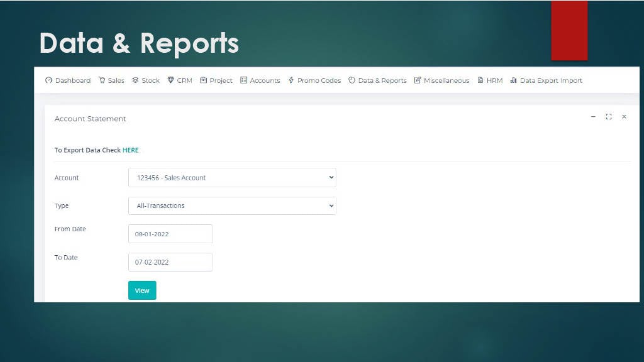The width and height of the screenshot is (644, 362).
Task: Click the To Date field showing 07-02-2022
Action: click(170, 262)
